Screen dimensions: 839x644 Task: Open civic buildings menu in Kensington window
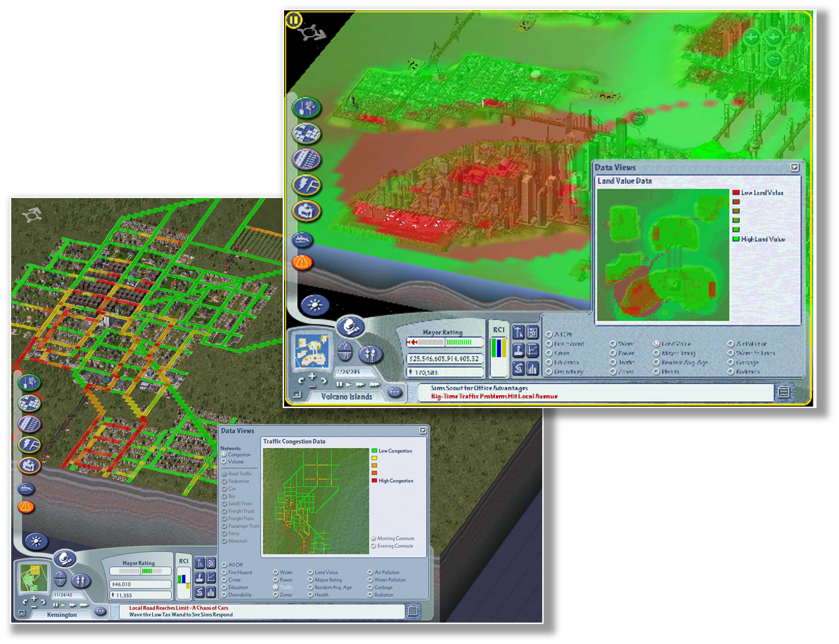(29, 466)
